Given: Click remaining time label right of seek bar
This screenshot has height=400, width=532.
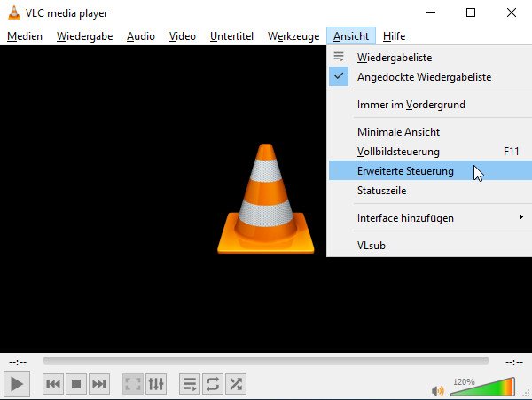Looking at the screenshot, I should point(514,363).
